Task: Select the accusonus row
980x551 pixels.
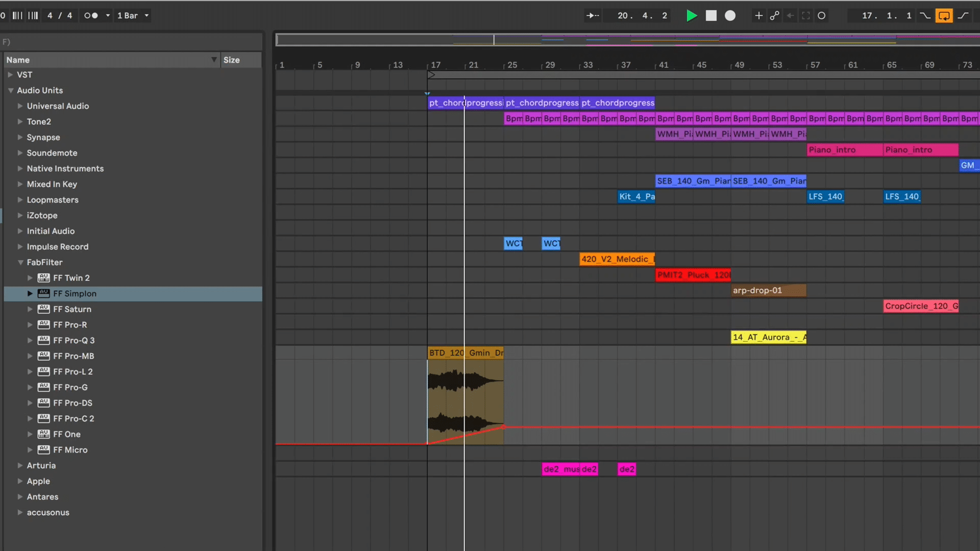Action: 133,513
